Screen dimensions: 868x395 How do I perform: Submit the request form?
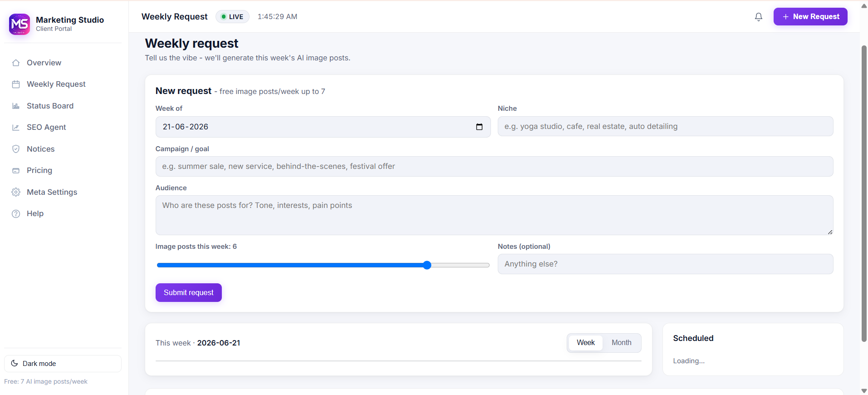pyautogui.click(x=188, y=292)
